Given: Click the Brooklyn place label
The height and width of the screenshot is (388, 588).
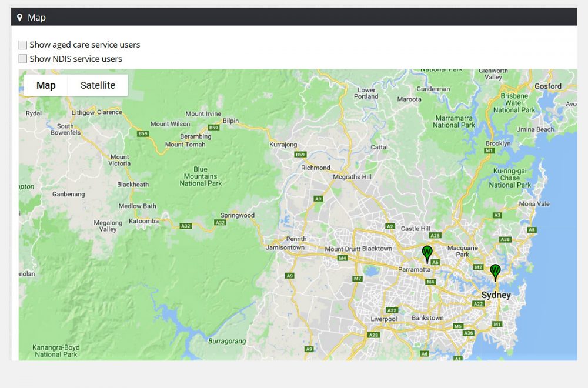Looking at the screenshot, I should (x=498, y=143).
